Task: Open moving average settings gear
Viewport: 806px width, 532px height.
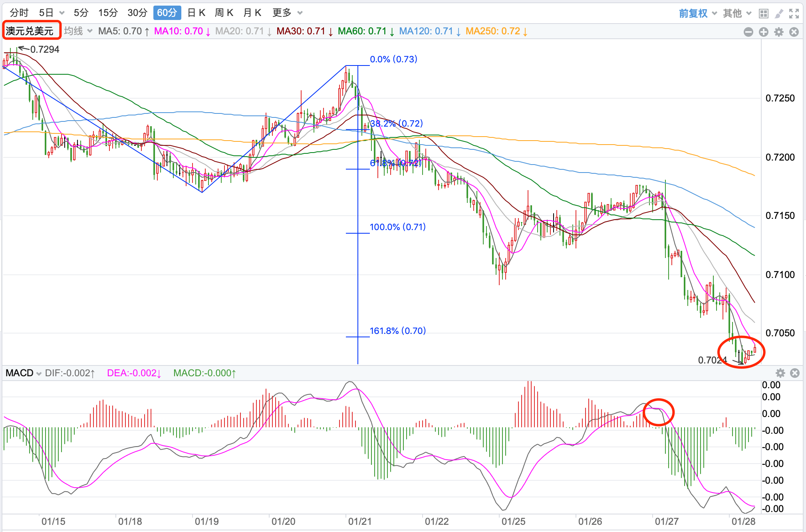Action: [779, 32]
